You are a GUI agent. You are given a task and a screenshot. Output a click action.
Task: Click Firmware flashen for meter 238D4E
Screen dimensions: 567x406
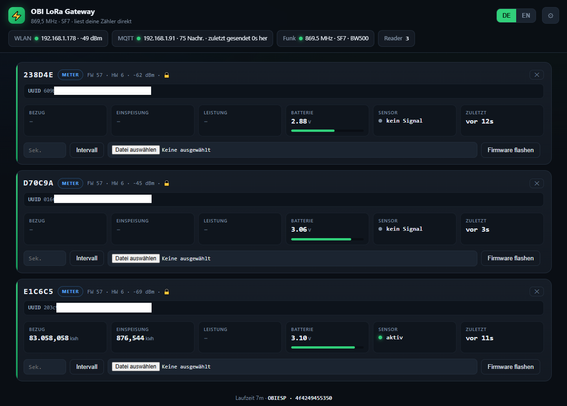(511, 150)
